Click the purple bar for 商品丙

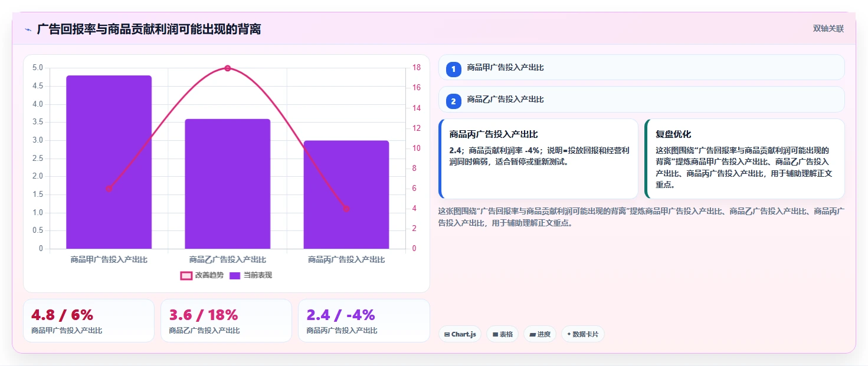coord(346,194)
